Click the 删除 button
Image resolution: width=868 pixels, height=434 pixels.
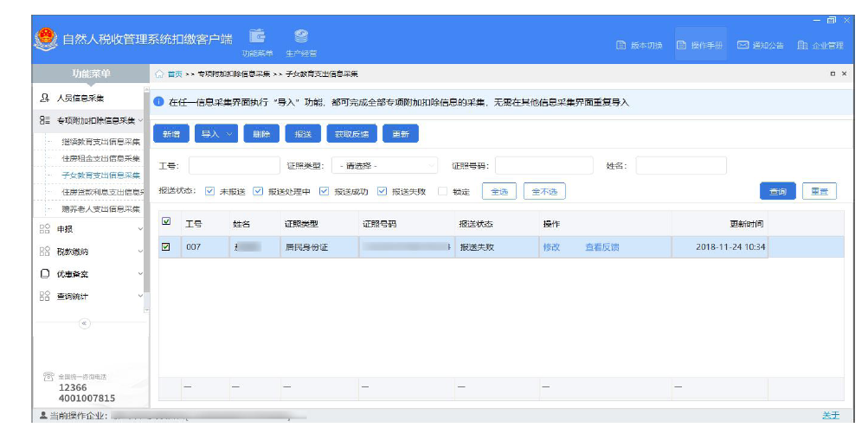click(x=261, y=134)
